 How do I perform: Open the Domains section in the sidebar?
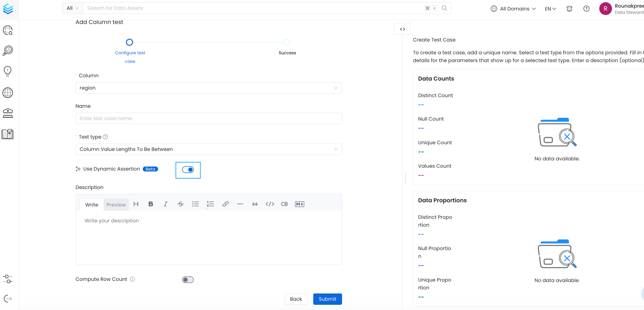pos(7,93)
